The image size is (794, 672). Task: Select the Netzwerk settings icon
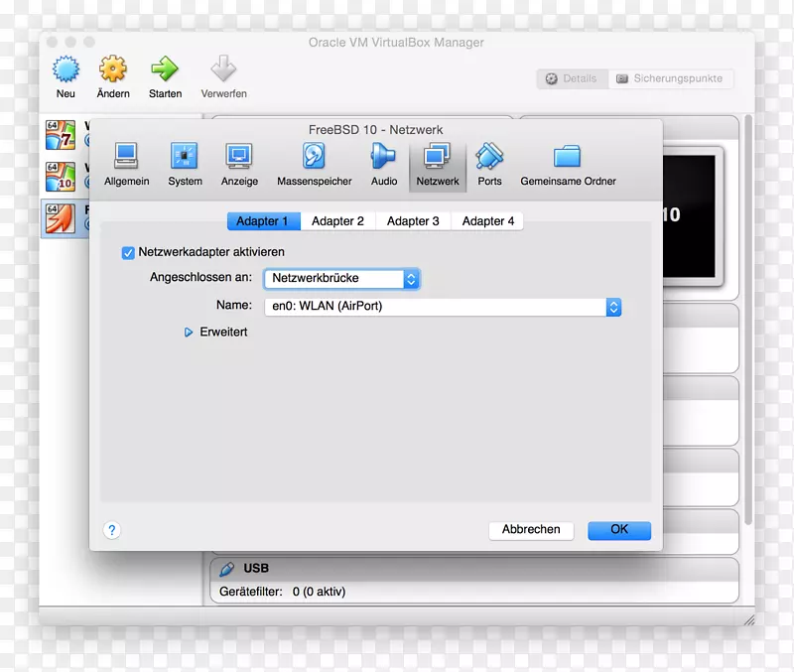(x=437, y=162)
